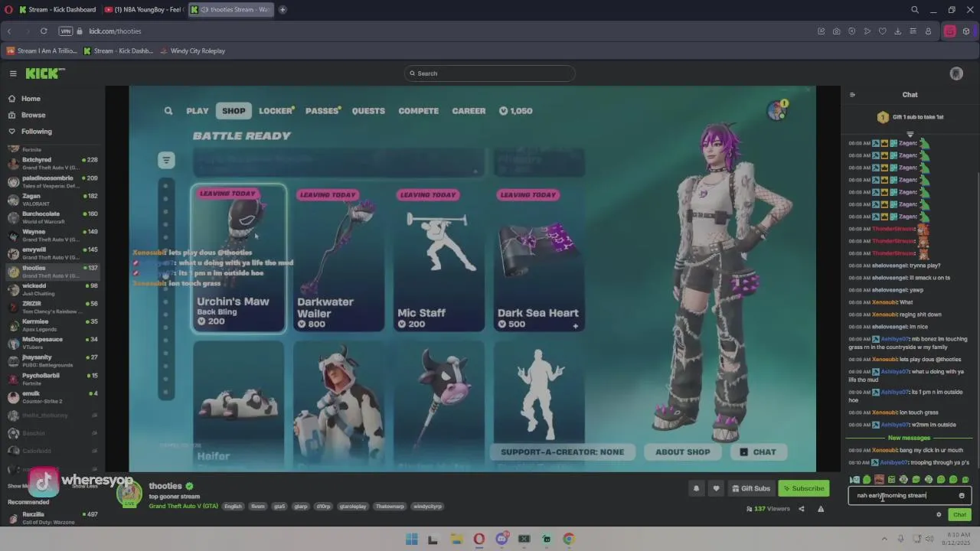
Task: Click Opera extensions cube icon
Action: pyautogui.click(x=966, y=31)
